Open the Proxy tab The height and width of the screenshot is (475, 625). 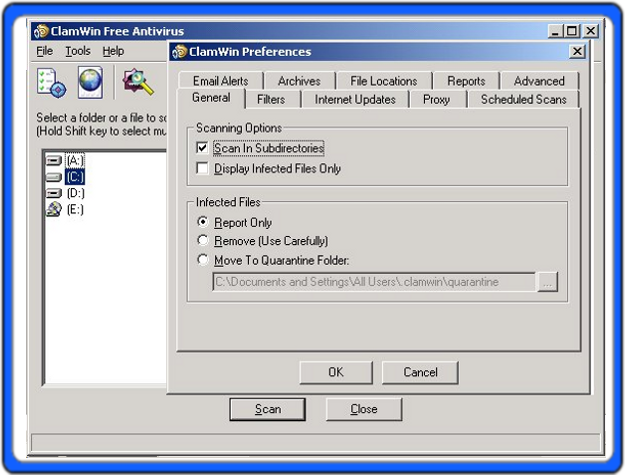point(436,99)
